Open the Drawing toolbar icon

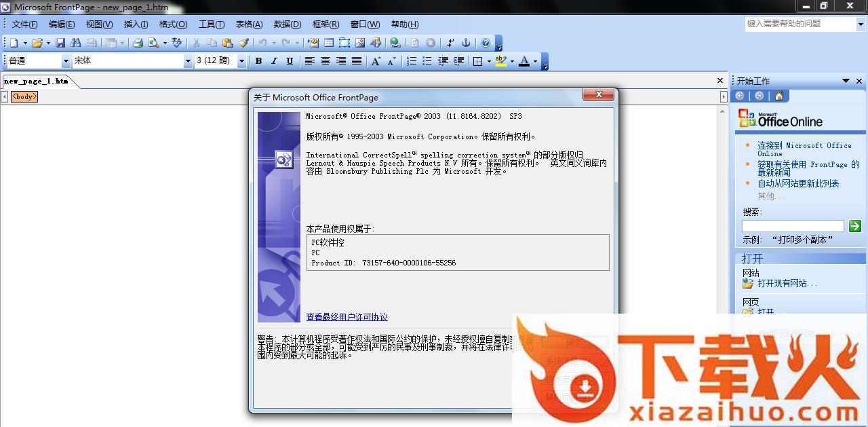376,43
